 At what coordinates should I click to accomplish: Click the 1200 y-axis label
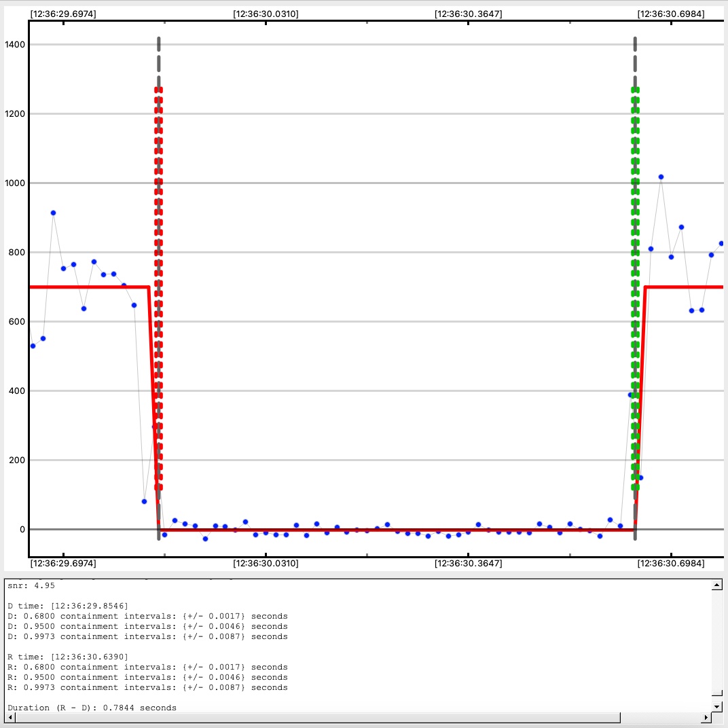click(15, 114)
